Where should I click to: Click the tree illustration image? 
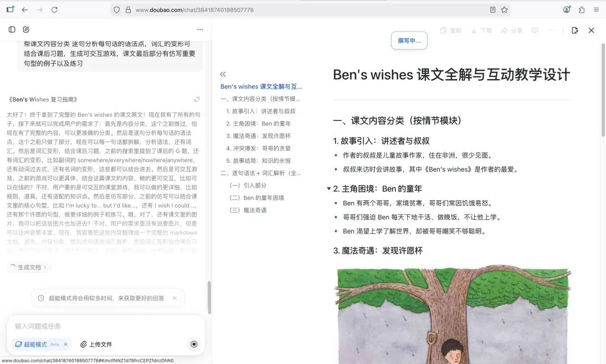[x=453, y=314]
